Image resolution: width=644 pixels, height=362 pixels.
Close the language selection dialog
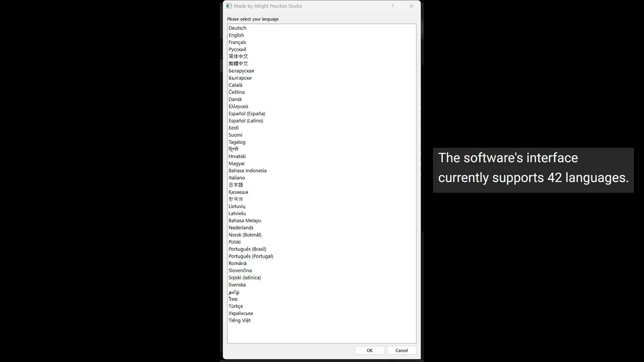point(411,6)
